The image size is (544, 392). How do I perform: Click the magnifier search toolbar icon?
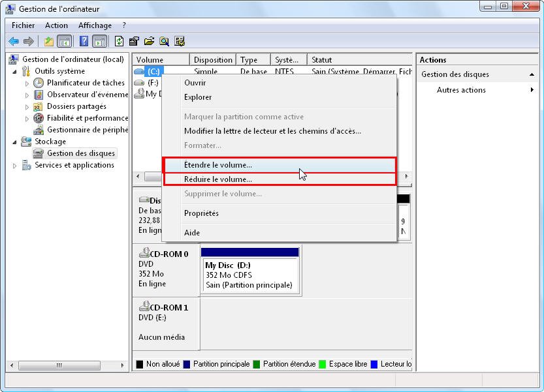(x=164, y=42)
